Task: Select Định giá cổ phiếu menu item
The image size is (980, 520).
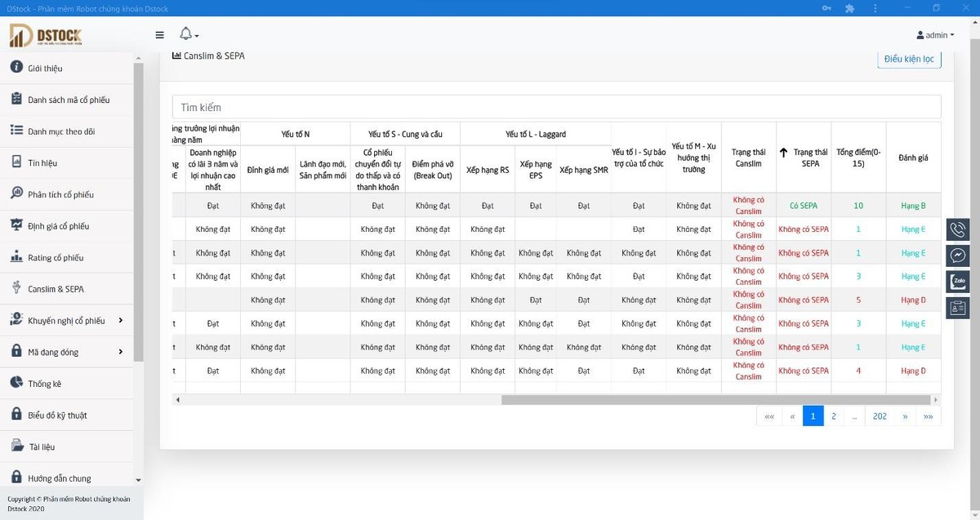Action: 58,226
